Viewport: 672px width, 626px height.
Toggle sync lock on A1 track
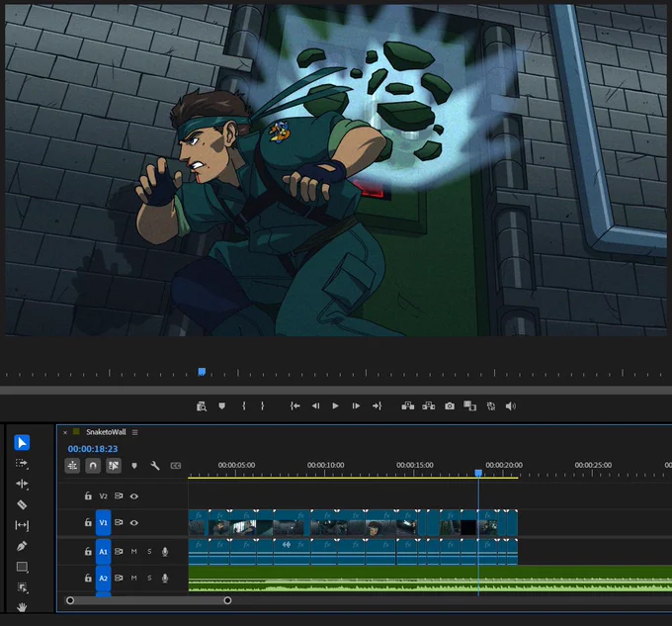(x=119, y=552)
